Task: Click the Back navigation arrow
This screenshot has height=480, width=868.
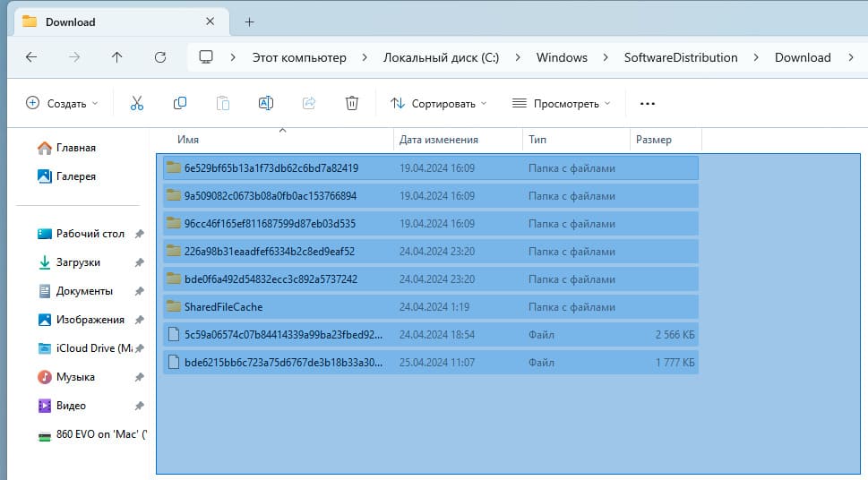Action: (x=31, y=57)
